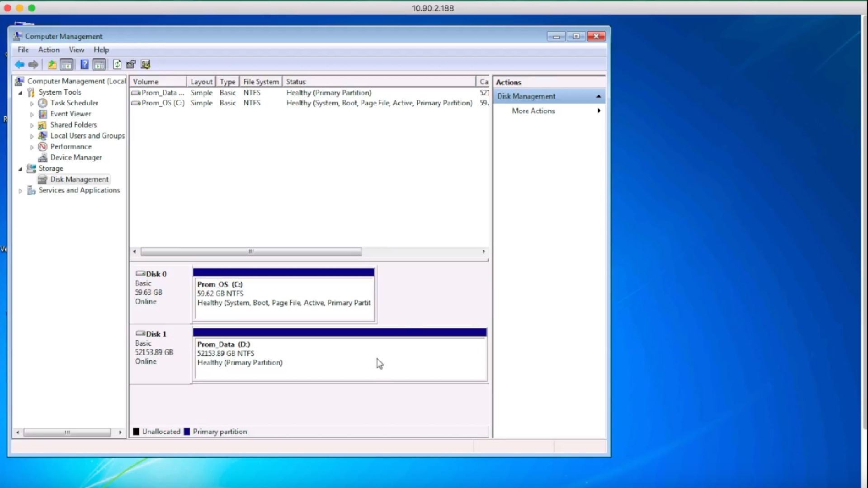
Task: Select the System Tools wrench icon
Action: click(31, 92)
